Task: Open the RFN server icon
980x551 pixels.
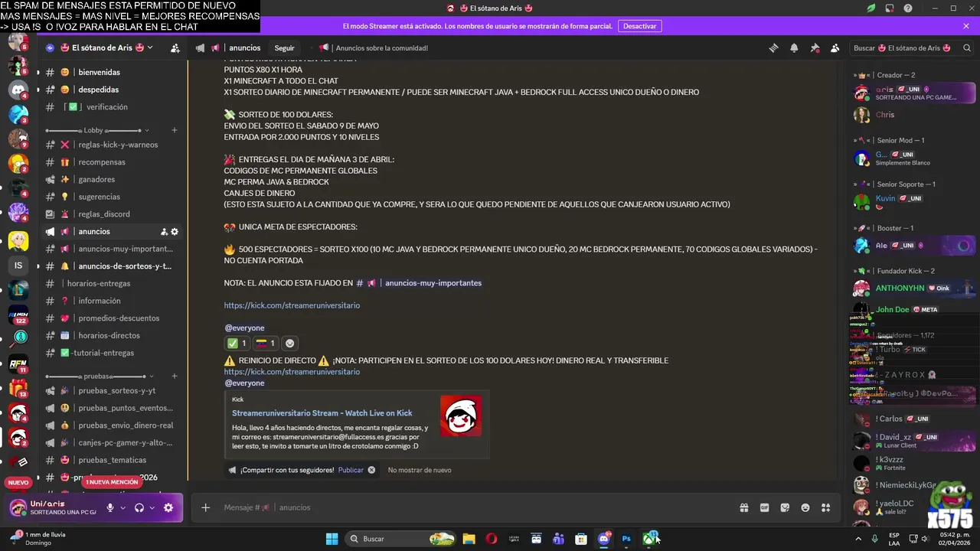Action: (x=18, y=364)
